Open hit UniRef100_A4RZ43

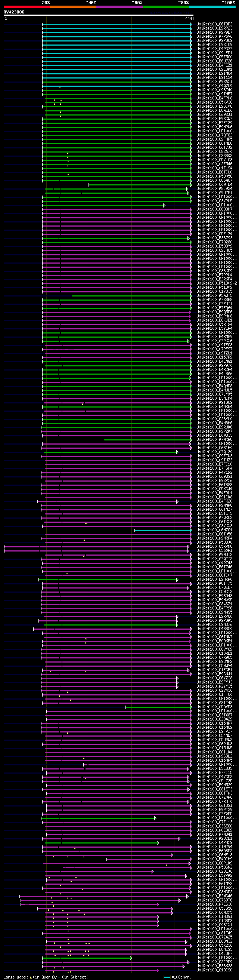pyautogui.click(x=214, y=563)
